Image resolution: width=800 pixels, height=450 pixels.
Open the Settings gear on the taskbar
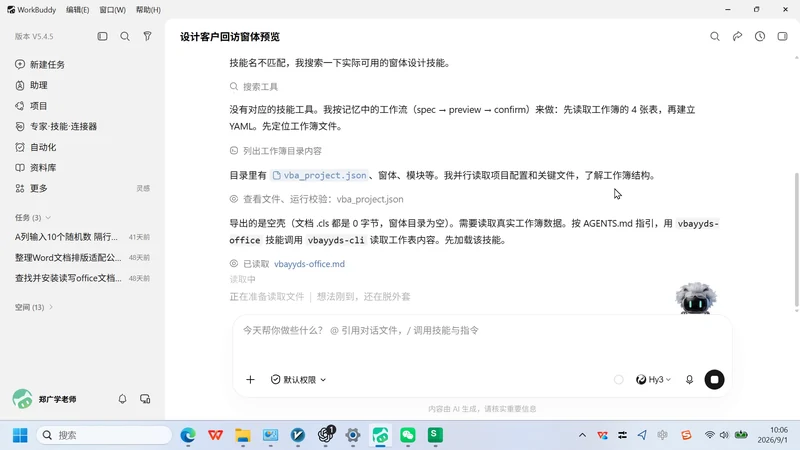353,435
